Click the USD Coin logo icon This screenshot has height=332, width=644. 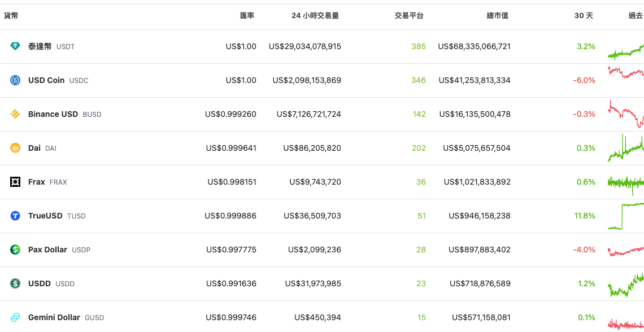pyautogui.click(x=15, y=80)
